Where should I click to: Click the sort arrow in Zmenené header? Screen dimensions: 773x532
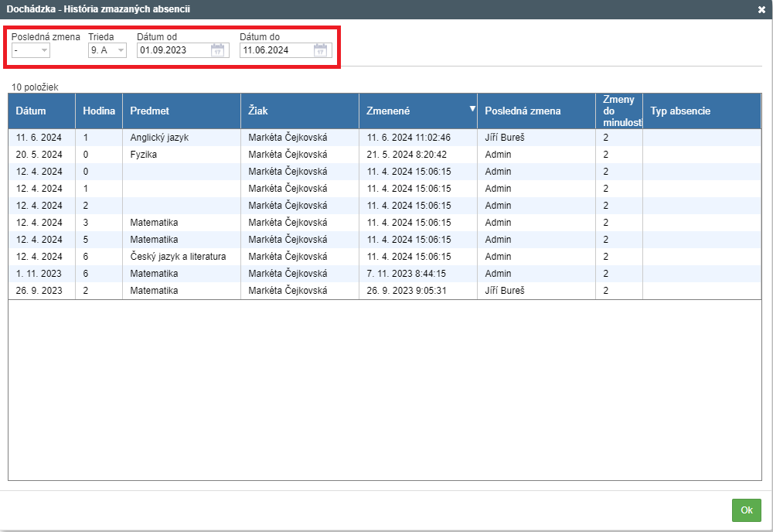click(x=472, y=108)
